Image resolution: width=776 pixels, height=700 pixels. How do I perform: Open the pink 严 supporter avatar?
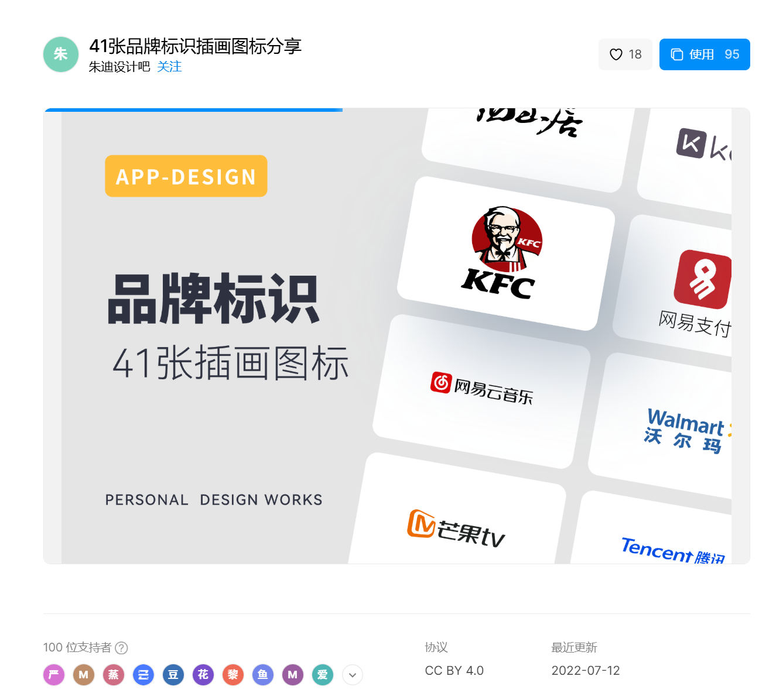[54, 675]
